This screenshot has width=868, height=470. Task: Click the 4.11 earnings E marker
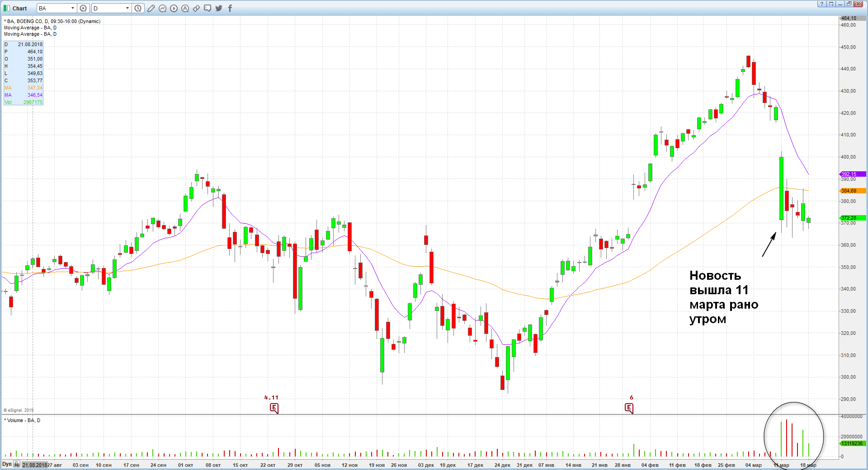point(274,408)
